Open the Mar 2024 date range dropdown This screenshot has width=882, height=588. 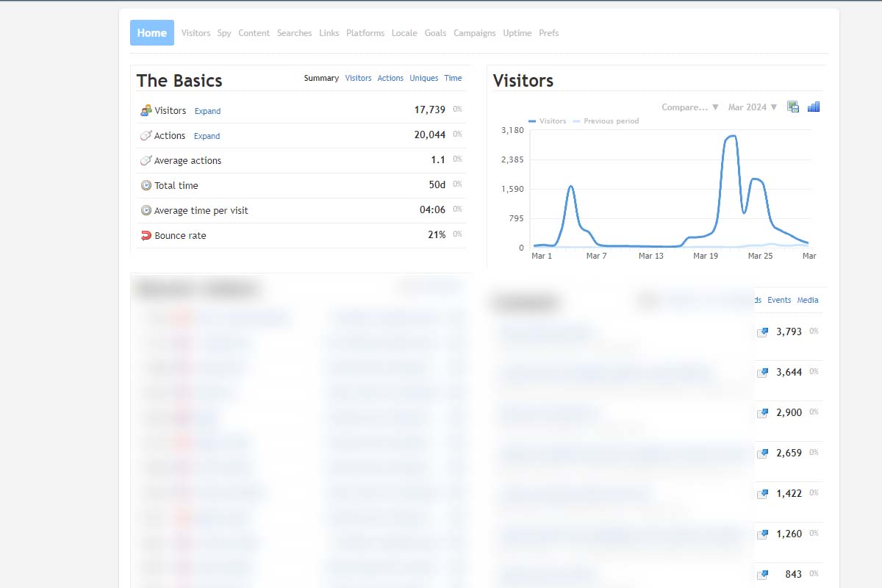point(752,107)
